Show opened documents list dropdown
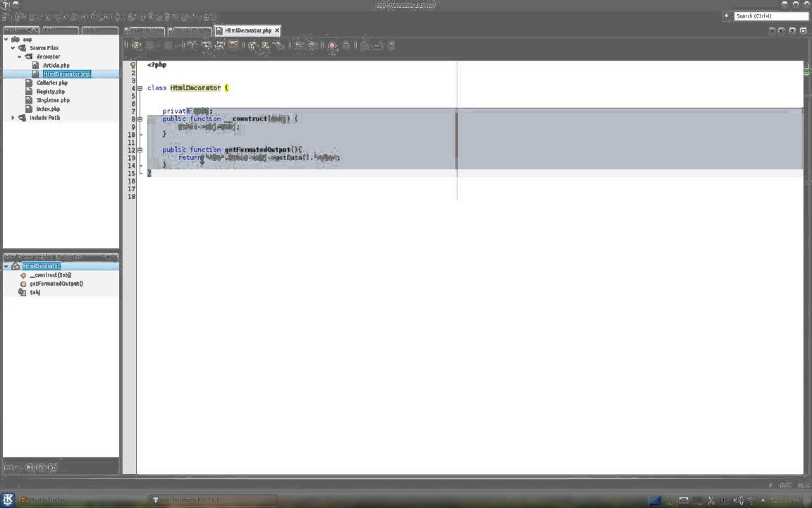 pyautogui.click(x=792, y=30)
